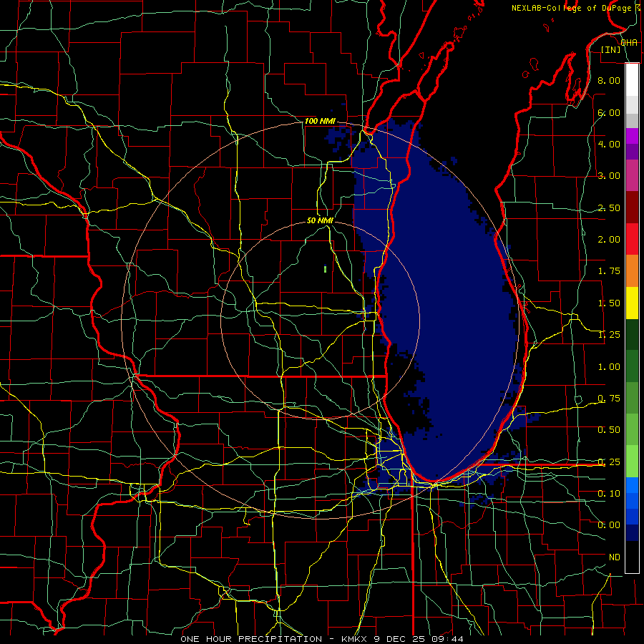Click the small green precipitation pixel on map

pyautogui.click(x=326, y=269)
